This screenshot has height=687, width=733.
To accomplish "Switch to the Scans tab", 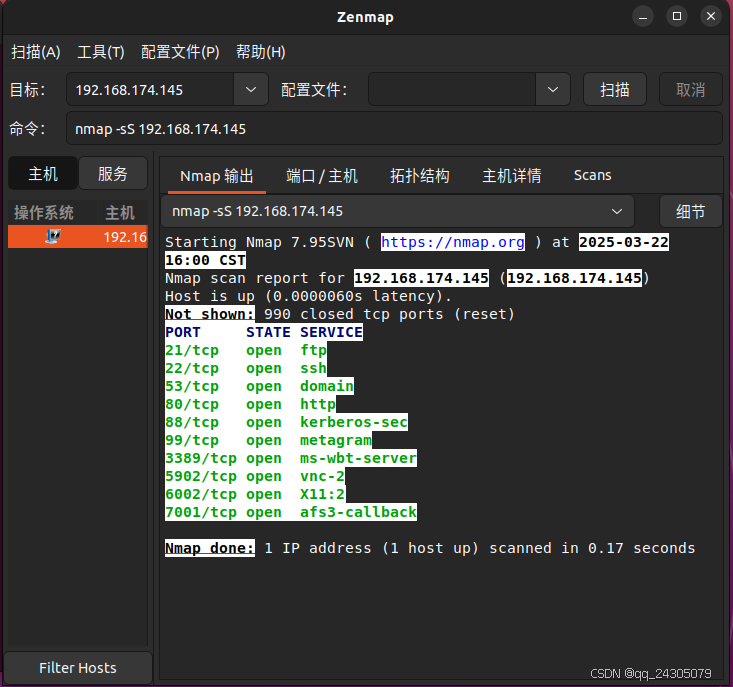I will [x=592, y=176].
